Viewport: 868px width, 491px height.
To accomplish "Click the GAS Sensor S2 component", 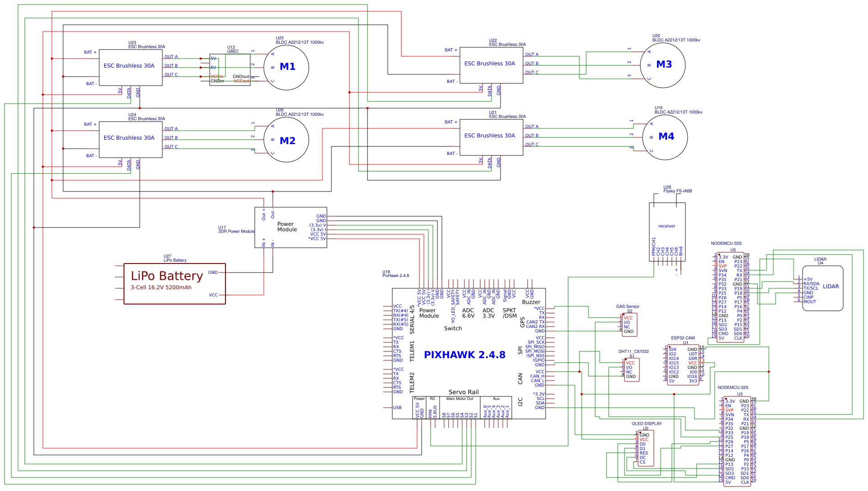I will click(x=629, y=325).
